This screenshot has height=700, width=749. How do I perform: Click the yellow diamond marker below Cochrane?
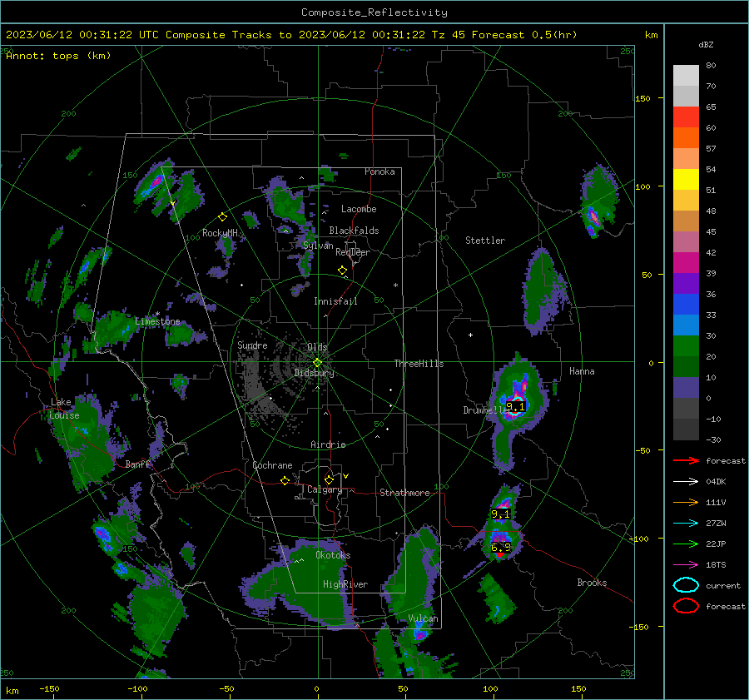click(285, 480)
